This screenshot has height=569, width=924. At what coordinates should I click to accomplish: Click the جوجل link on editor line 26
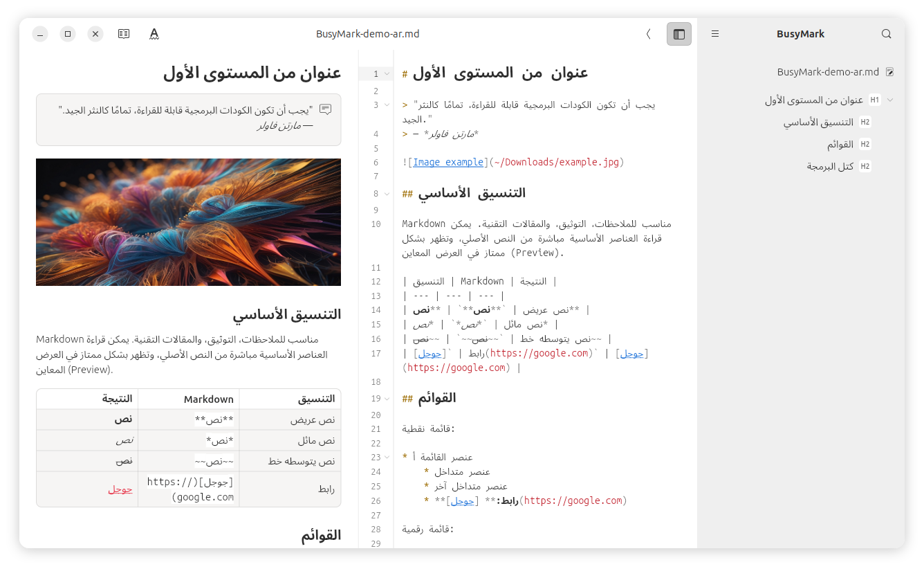point(463,501)
